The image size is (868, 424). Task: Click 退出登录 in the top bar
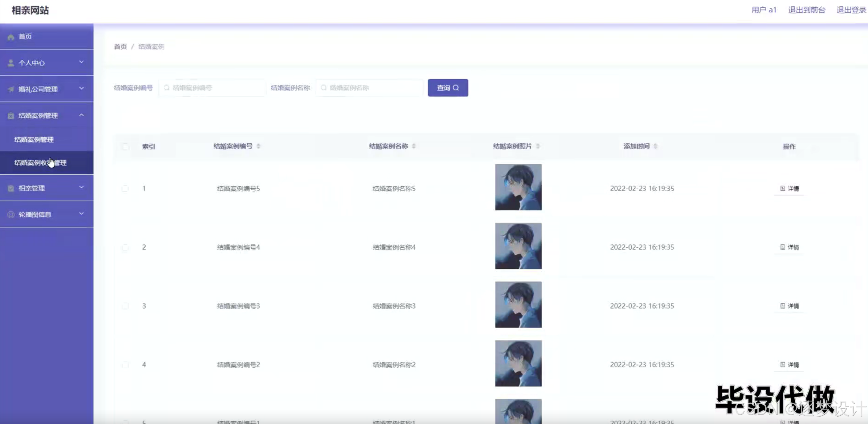pos(851,10)
